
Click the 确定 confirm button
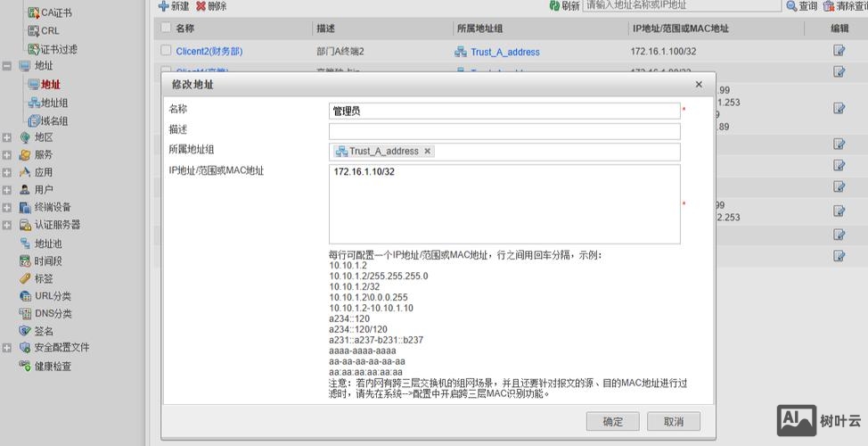coord(612,421)
